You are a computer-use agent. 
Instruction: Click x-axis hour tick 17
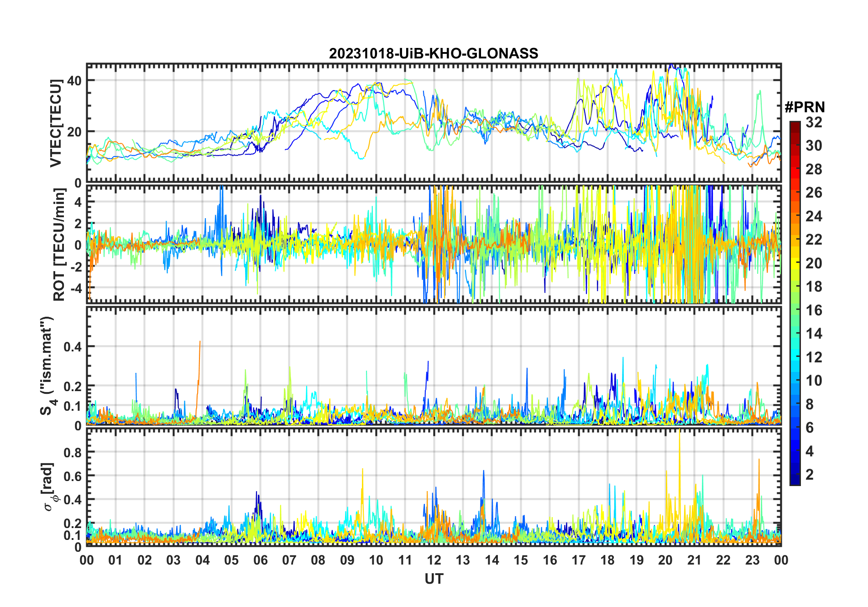[579, 560]
